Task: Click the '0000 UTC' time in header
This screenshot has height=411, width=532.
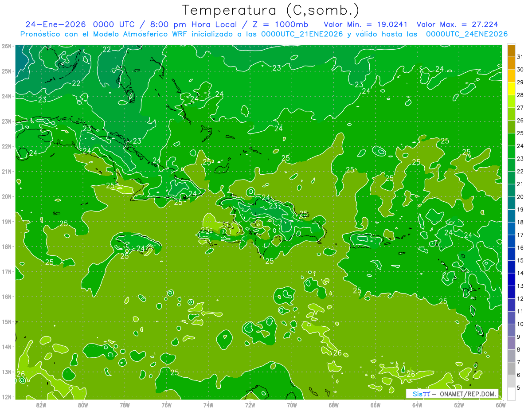Action: 116,24
